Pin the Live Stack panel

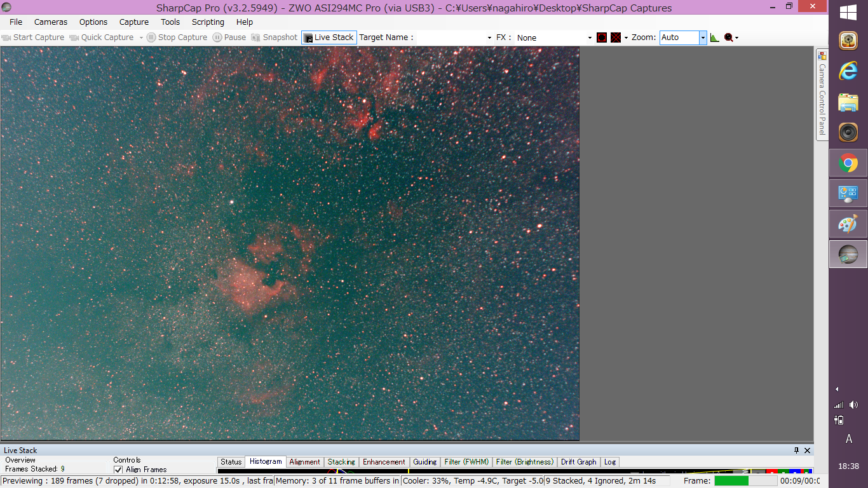(x=797, y=451)
